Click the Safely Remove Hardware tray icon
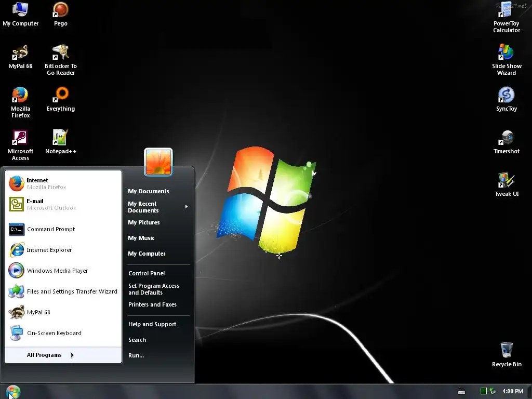The height and width of the screenshot is (399, 532). pyautogui.click(x=493, y=391)
